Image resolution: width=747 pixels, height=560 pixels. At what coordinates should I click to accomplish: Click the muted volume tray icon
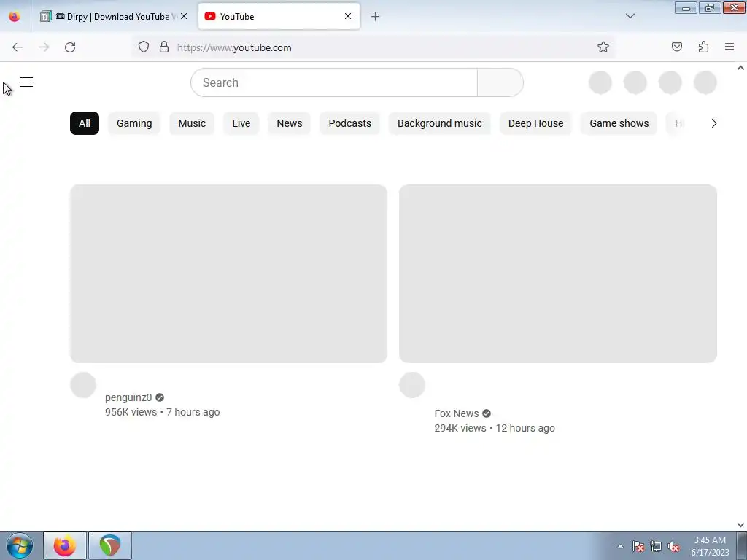(x=673, y=546)
